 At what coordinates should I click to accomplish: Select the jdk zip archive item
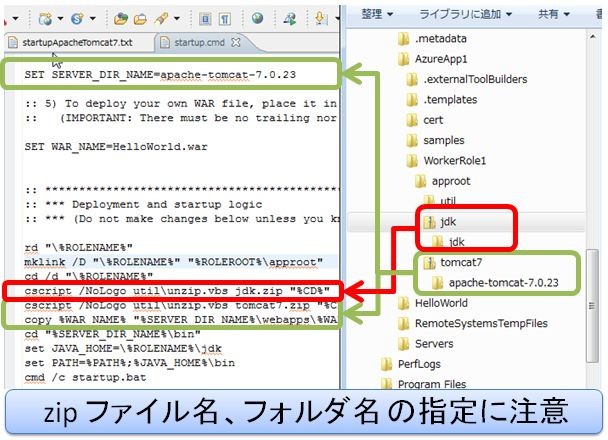point(448,222)
